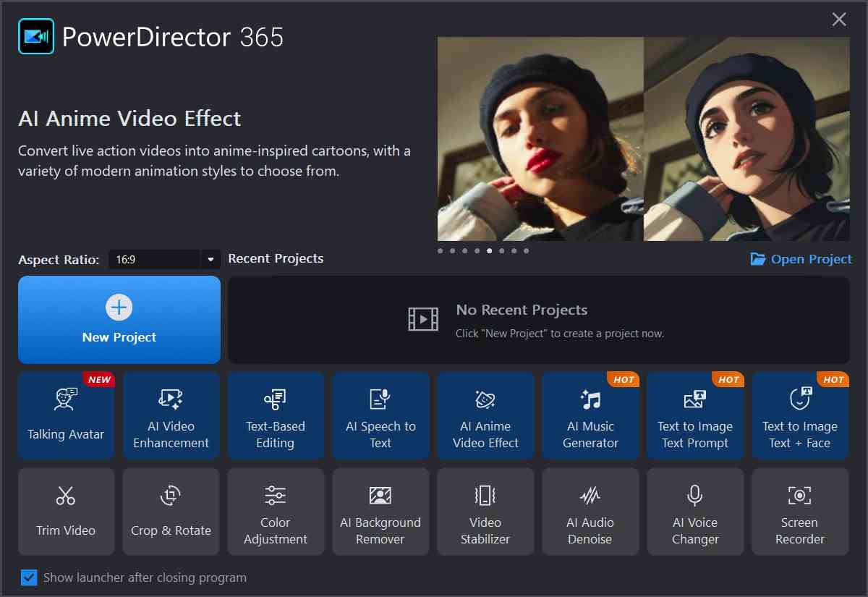Viewport: 868px width, 597px height.
Task: Start AI Audio Denoise
Action: tap(590, 512)
